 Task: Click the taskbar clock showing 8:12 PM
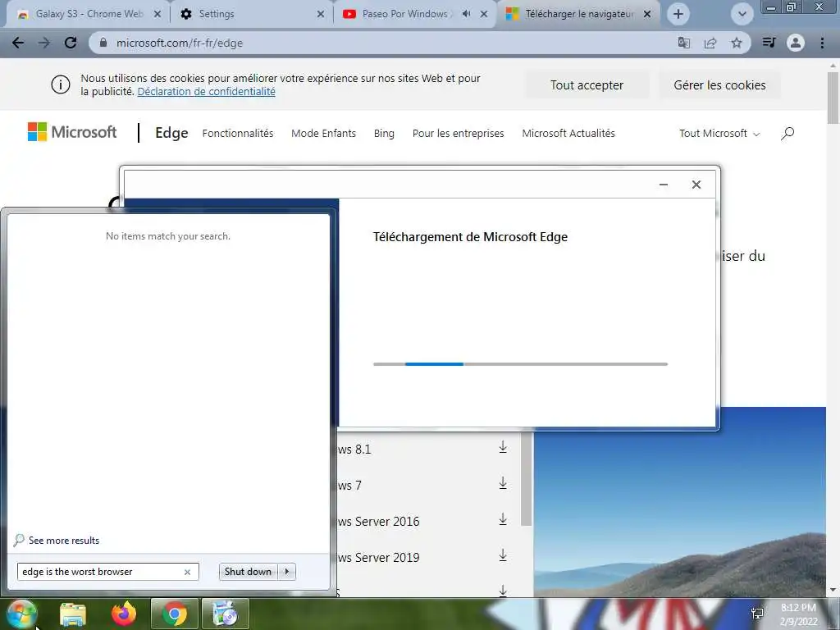798,614
